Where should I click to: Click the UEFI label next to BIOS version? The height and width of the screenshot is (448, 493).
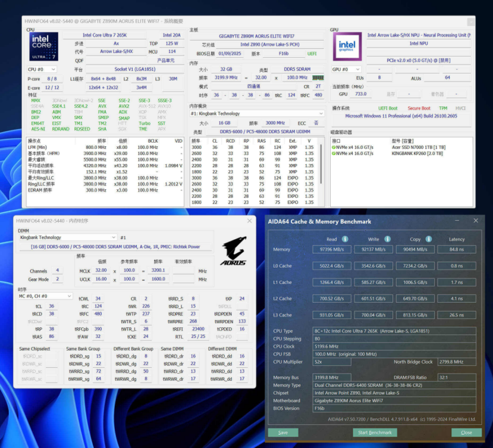click(312, 54)
